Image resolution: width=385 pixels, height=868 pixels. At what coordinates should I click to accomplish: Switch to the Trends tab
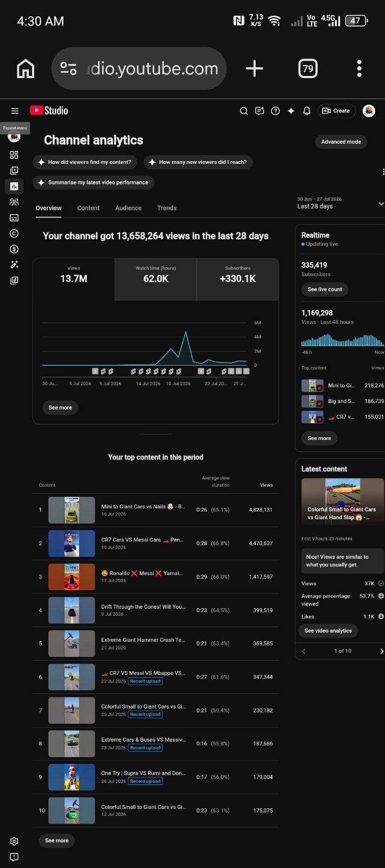pos(167,208)
